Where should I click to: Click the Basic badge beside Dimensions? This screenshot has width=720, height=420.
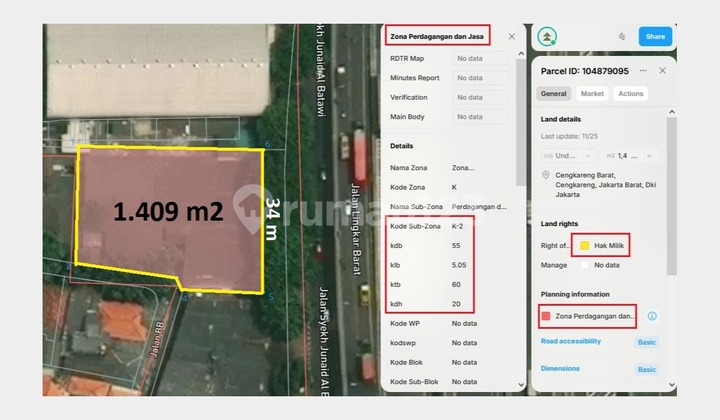[x=647, y=369]
